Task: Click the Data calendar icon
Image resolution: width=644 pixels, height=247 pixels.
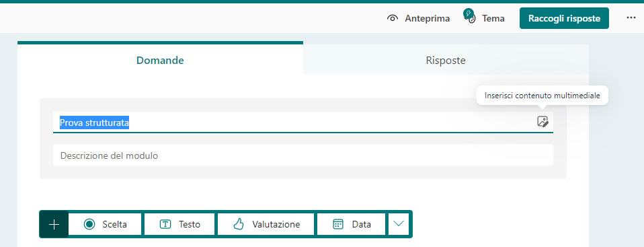Action: tap(338, 224)
